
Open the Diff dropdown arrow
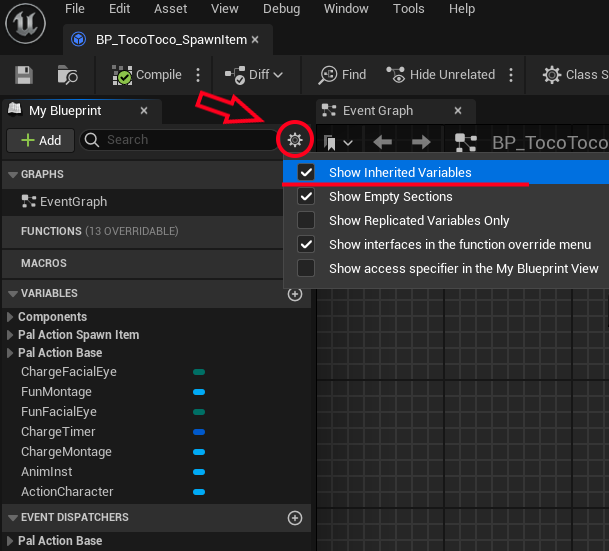tap(278, 75)
